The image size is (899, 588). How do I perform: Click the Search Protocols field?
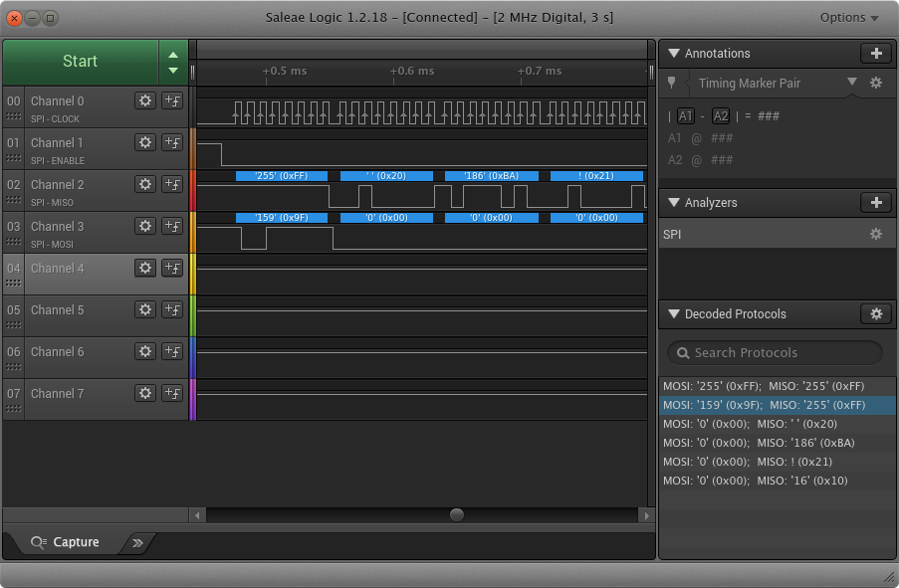775,352
